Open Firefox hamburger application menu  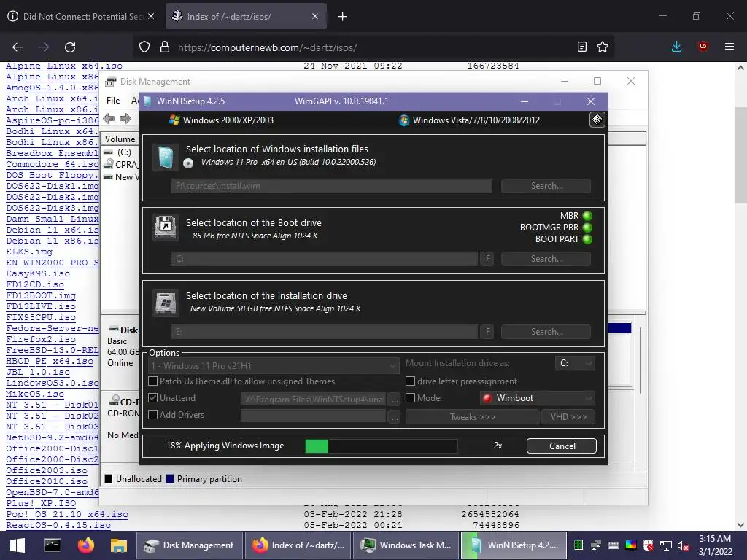coord(729,47)
